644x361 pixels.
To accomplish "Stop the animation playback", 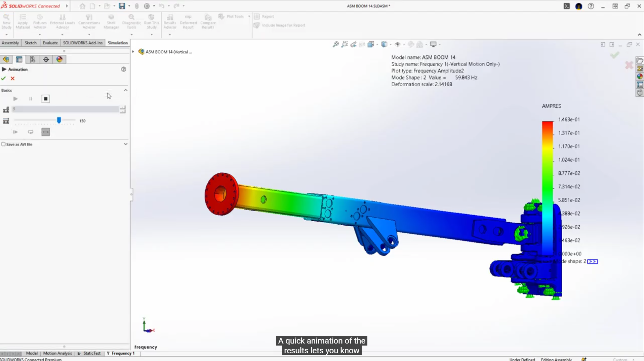I will coord(46,99).
